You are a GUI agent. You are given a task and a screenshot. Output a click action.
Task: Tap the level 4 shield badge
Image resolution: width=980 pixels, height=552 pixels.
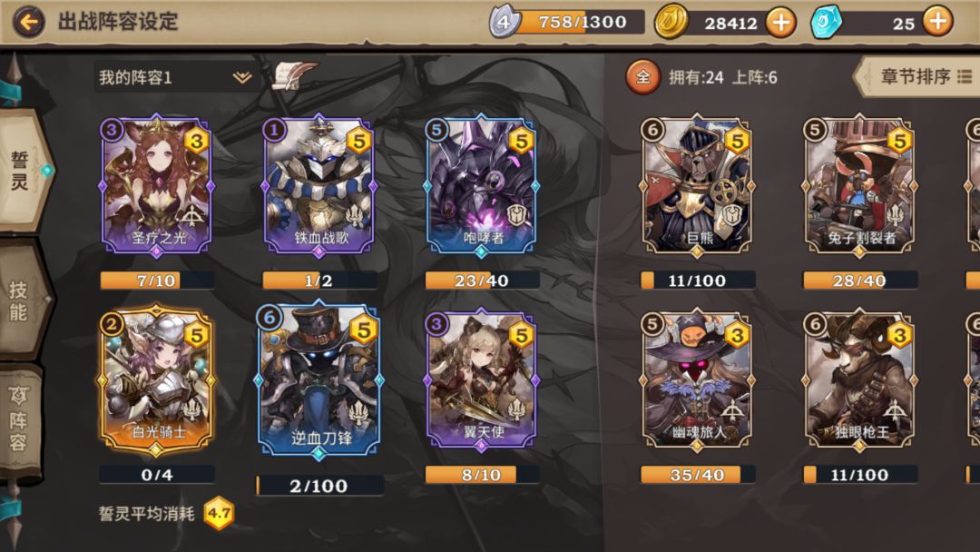[x=505, y=22]
